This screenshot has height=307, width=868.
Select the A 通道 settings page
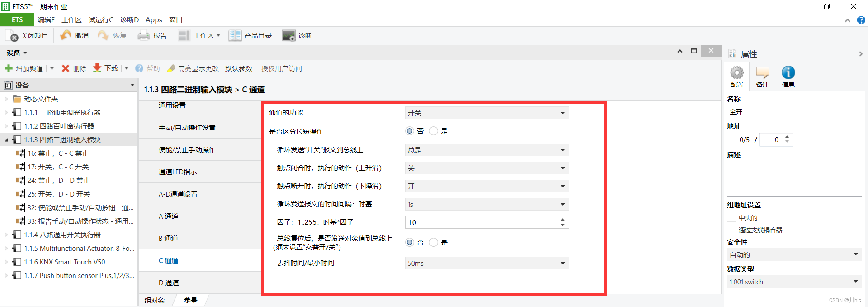168,216
